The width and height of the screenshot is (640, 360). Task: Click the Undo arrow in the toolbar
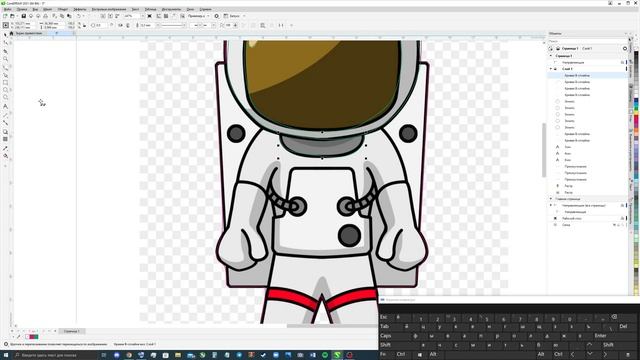pos(79,16)
